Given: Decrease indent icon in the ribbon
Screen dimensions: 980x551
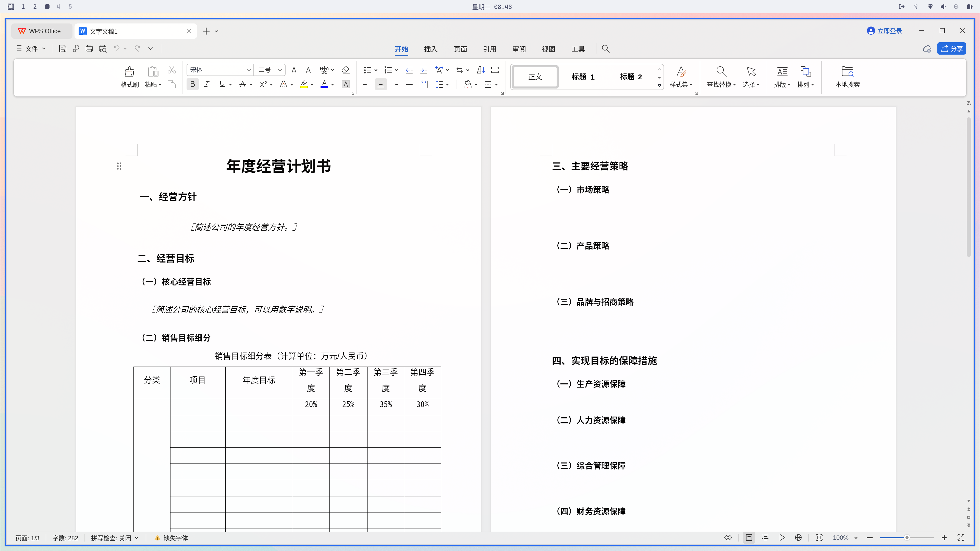Looking at the screenshot, I should [x=409, y=70].
